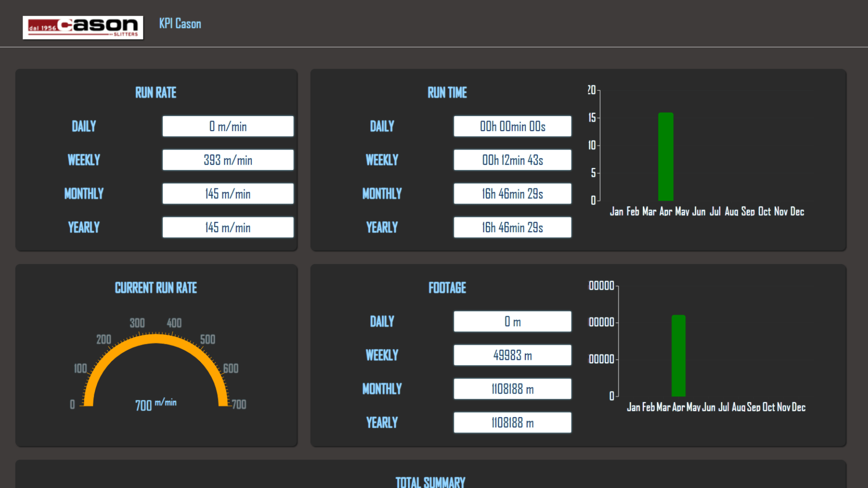Click the Total Summary heading
This screenshot has width=868, height=488.
[x=430, y=482]
